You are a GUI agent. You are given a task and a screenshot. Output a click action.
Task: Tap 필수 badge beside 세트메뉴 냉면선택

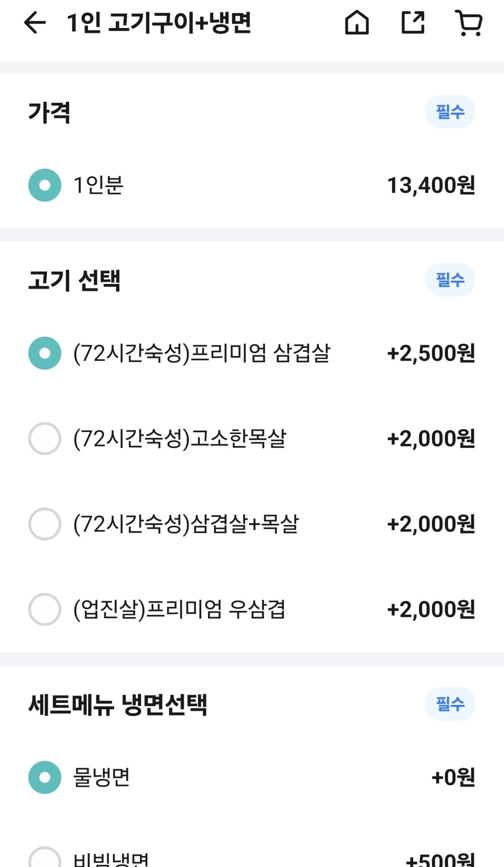[450, 704]
